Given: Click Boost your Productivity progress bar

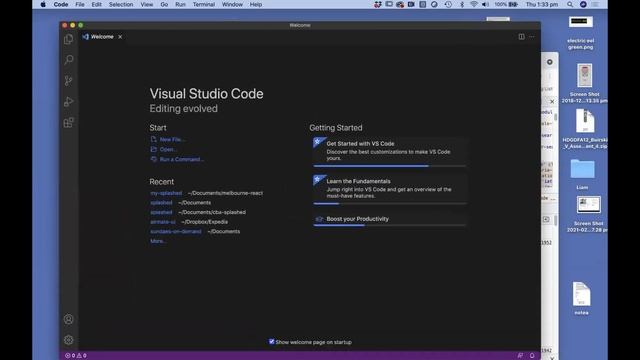Looking at the screenshot, I should 389,225.
